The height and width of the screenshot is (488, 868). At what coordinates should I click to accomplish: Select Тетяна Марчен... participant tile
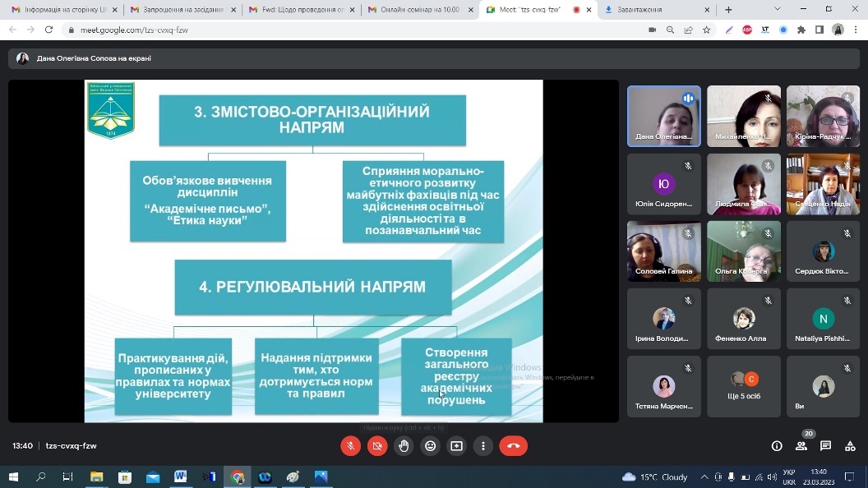[663, 386]
